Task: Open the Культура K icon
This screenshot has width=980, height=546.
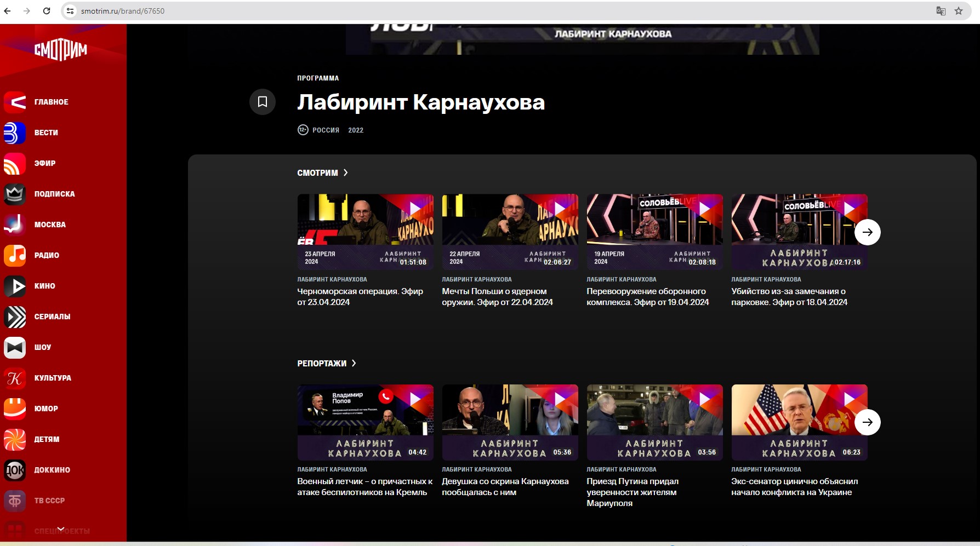Action: 15,378
